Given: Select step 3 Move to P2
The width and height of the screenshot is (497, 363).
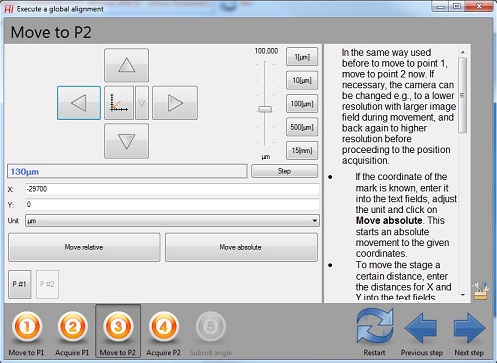Looking at the screenshot, I should click(x=118, y=331).
